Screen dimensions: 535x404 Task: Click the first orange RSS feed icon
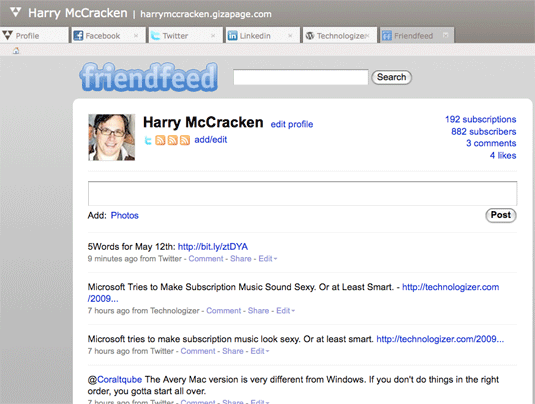(x=160, y=140)
